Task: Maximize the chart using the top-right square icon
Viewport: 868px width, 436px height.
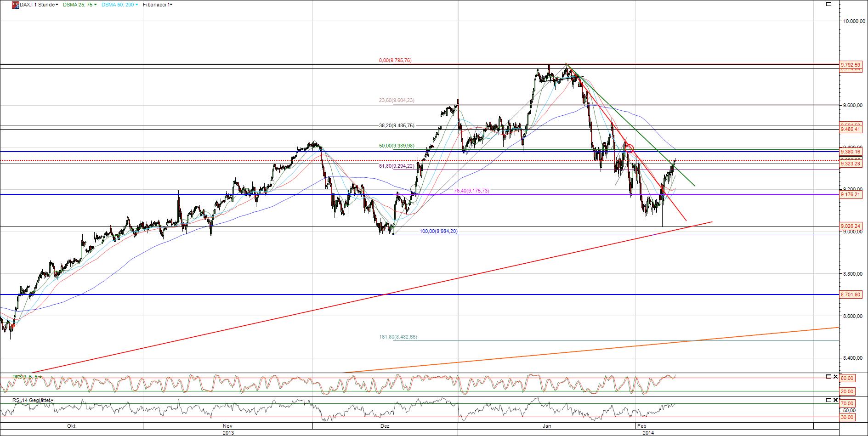Action: (829, 4)
